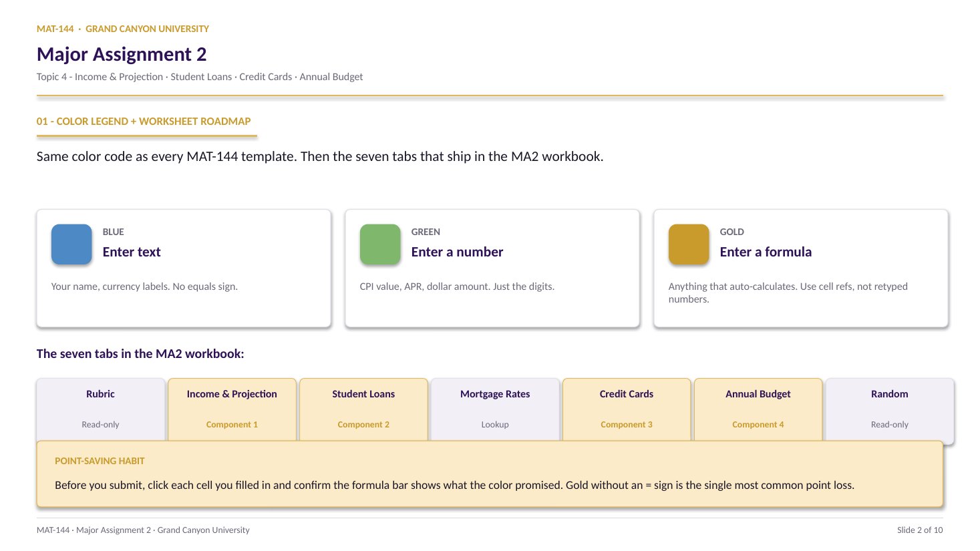The image size is (980, 551).
Task: Click the 'Lookup' label under Mortgage Rates
Action: pos(495,424)
